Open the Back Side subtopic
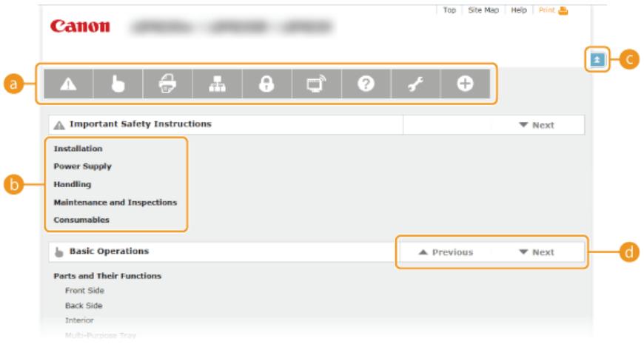Viewport: 644px width, 344px height. [84, 306]
